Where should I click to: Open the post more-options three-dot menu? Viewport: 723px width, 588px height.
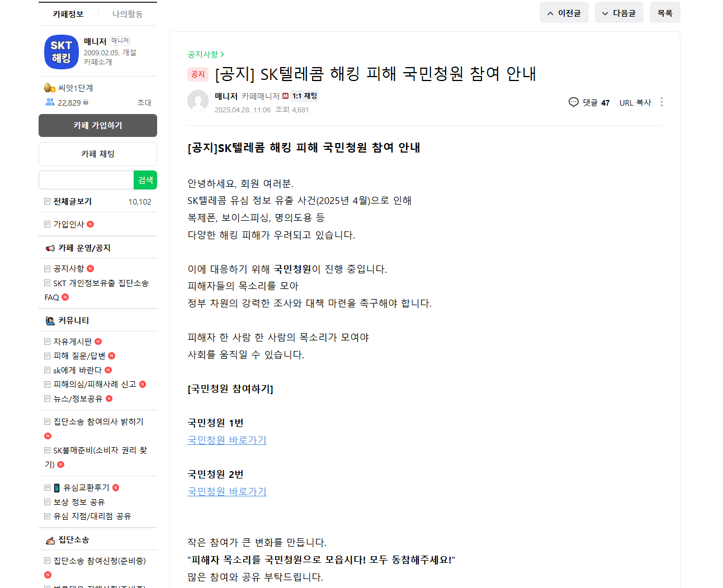point(661,102)
